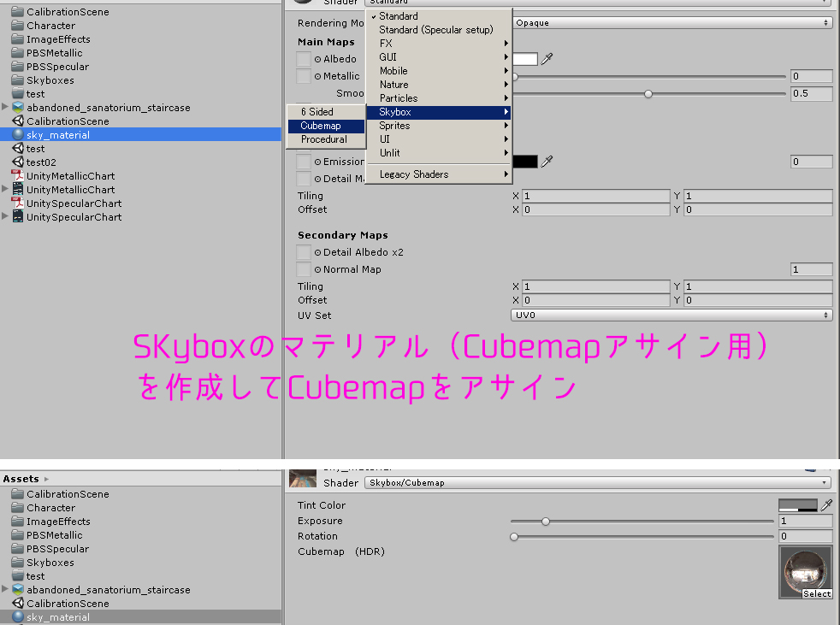This screenshot has width=840, height=625.
Task: Click the UnitySpecularChart PSD image icon
Action: 18,217
